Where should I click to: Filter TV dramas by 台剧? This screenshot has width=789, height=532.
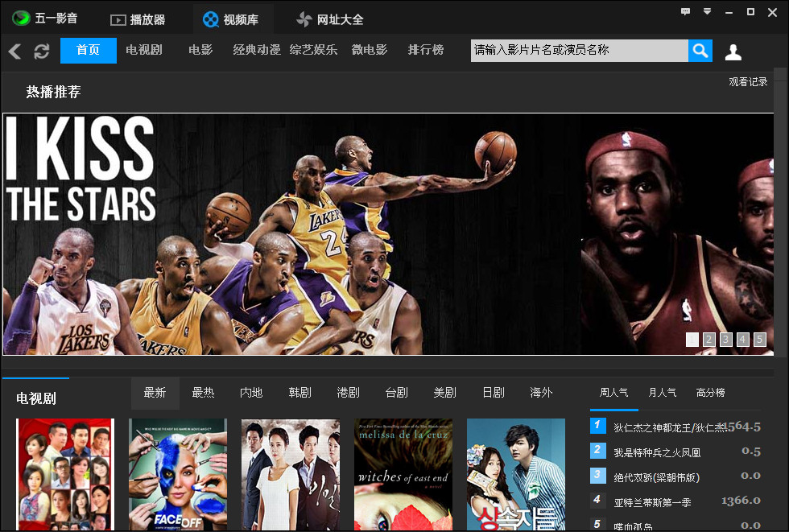396,393
